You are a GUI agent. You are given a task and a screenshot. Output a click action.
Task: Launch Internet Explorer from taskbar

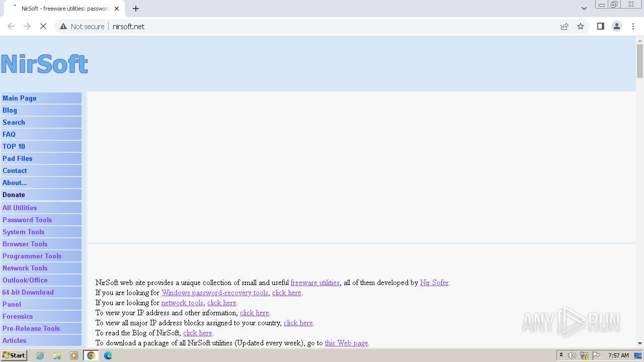[x=40, y=355]
